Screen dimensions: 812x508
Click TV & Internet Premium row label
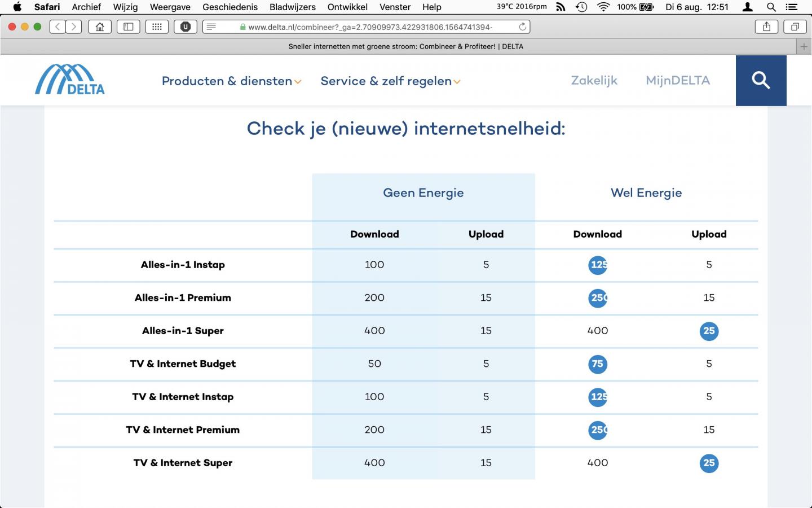pos(183,430)
